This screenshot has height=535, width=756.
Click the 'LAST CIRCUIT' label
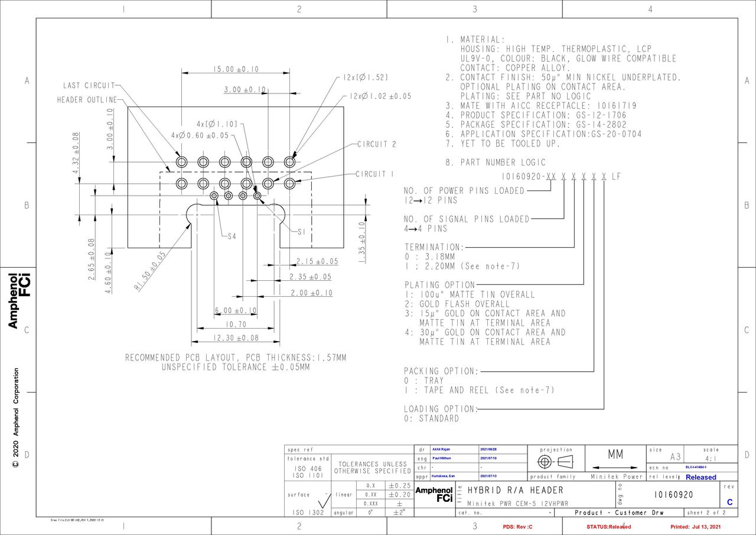click(x=88, y=86)
